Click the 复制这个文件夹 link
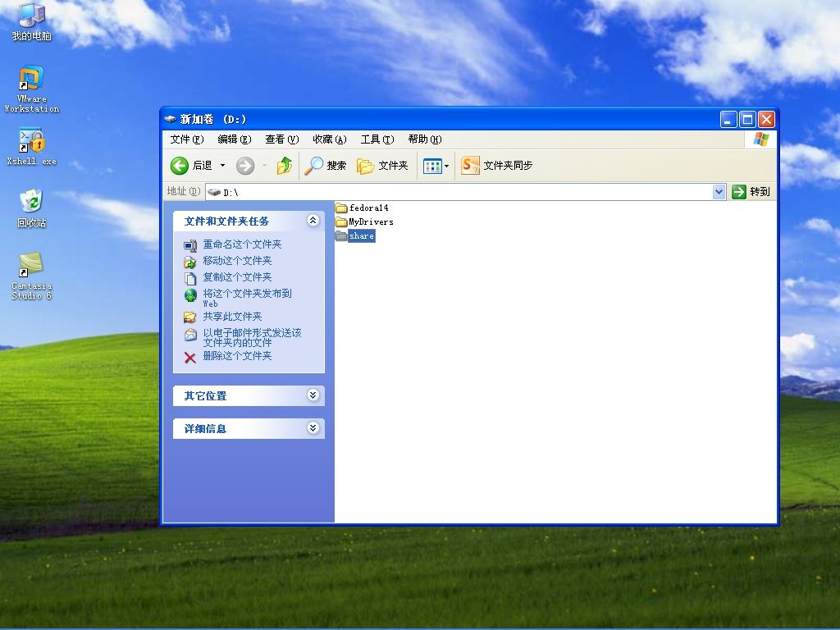The width and height of the screenshot is (840, 630). (x=237, y=277)
